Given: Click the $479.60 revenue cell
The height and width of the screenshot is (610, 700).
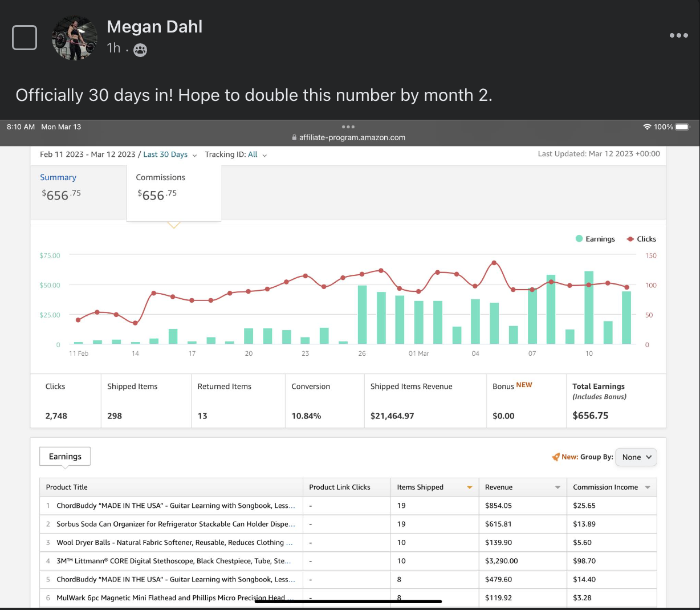Looking at the screenshot, I should pyautogui.click(x=498, y=579).
